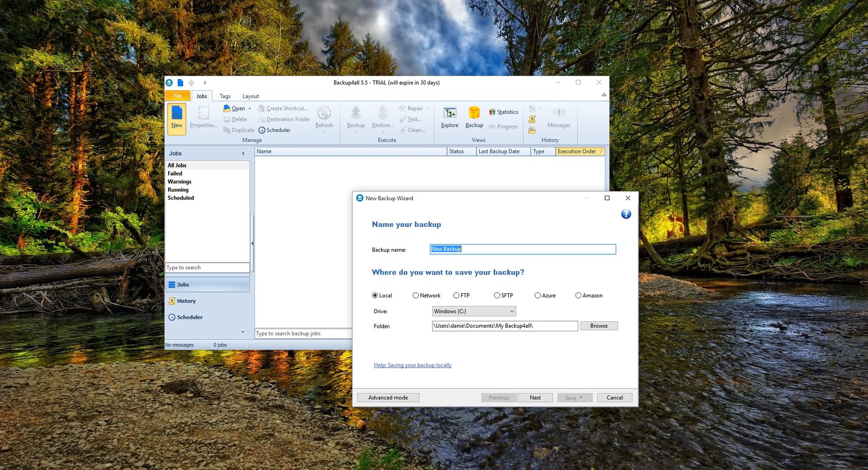Click Create Shortcut in the ribbon
The image size is (868, 470).
[283, 108]
